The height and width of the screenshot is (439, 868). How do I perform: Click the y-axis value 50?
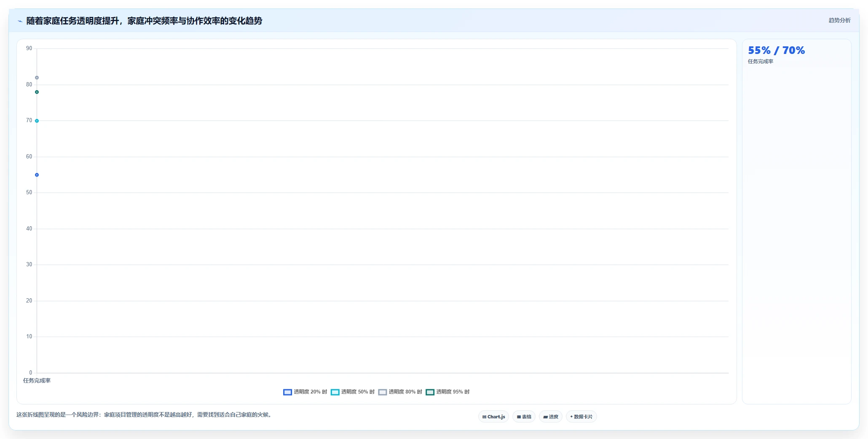(29, 193)
